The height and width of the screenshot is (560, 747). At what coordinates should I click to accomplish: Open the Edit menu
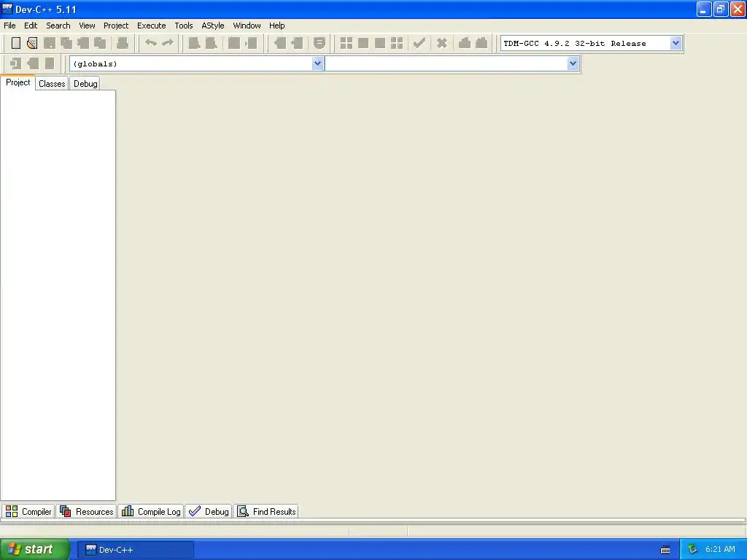31,26
